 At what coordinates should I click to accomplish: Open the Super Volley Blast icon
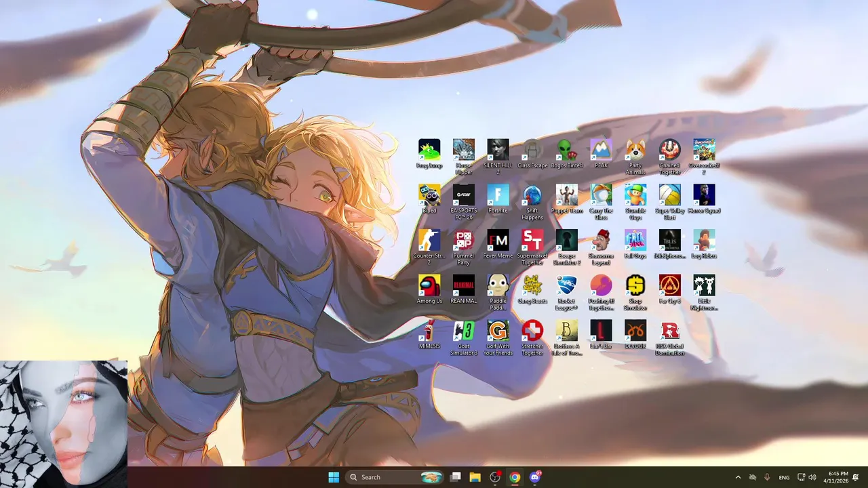[x=670, y=203]
